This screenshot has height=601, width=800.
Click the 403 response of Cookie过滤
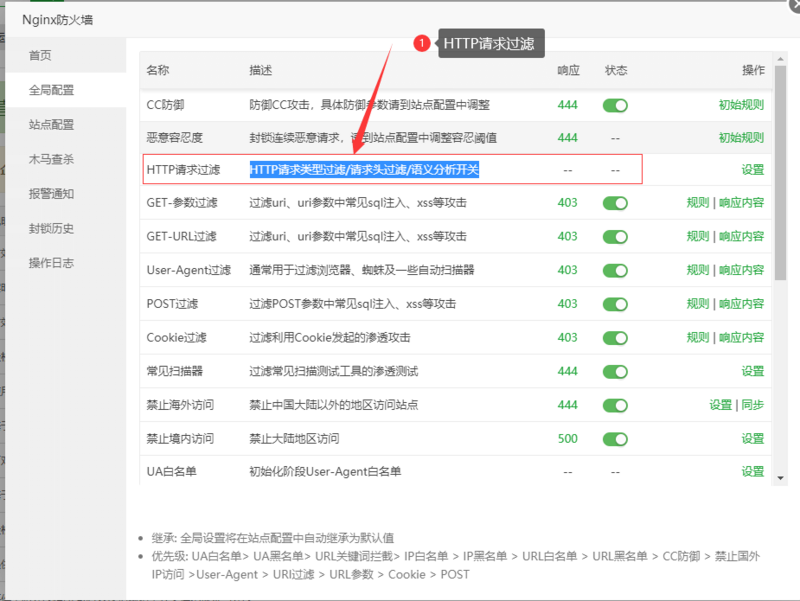567,337
